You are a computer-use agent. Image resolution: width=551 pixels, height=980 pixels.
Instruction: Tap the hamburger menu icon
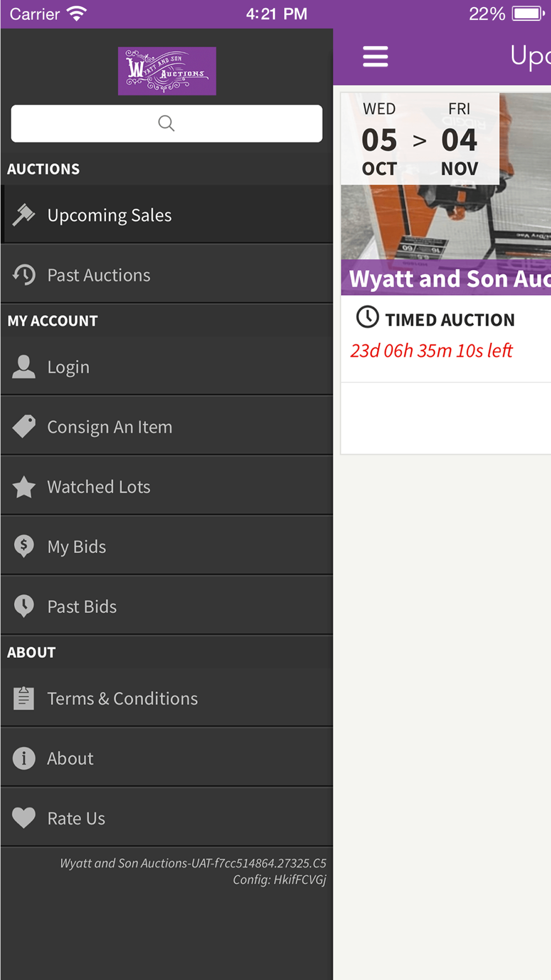click(x=375, y=56)
